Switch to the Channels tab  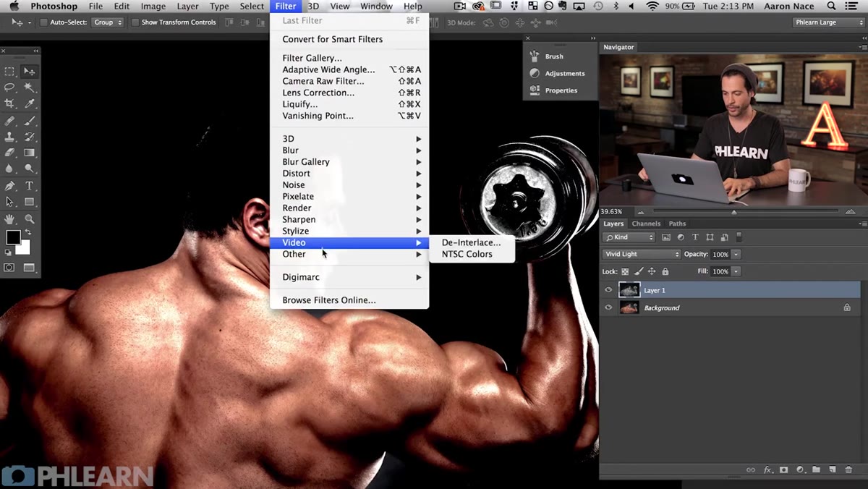[x=646, y=224]
